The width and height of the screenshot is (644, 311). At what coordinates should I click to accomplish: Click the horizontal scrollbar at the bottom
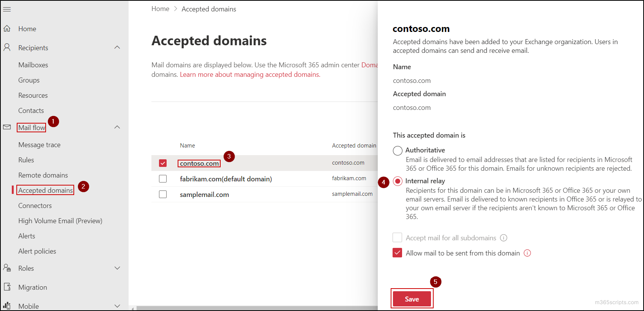[x=257, y=308]
